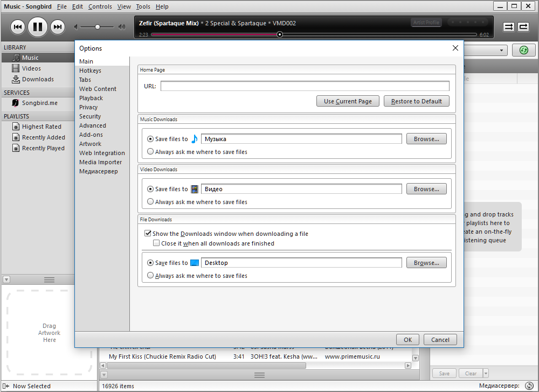Click the media server status icon
This screenshot has width=539, height=392.
(529, 386)
